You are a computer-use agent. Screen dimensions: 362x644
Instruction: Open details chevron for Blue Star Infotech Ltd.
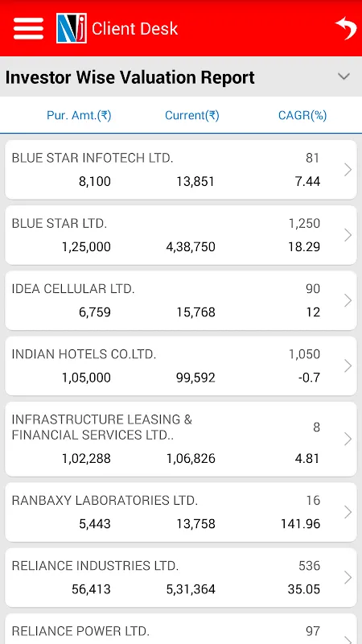[x=348, y=170]
